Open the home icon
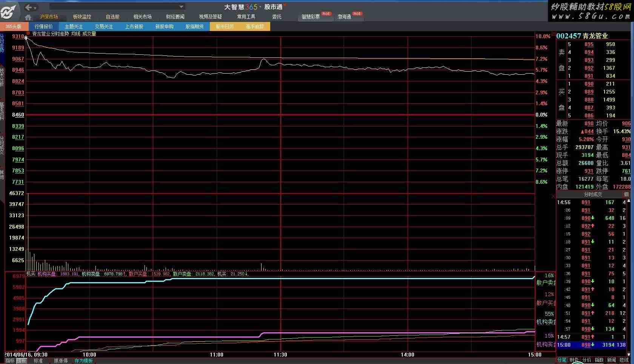Viewport: 634px width, 364px height. 28,17
